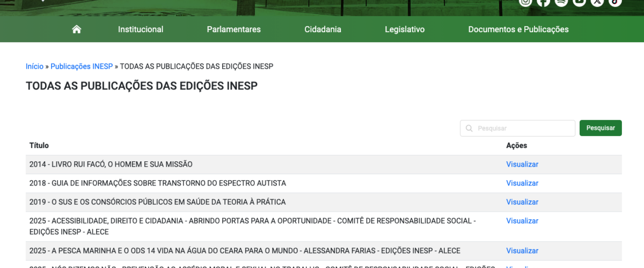Visualizar A Pesca Marinha publication

[x=522, y=251]
